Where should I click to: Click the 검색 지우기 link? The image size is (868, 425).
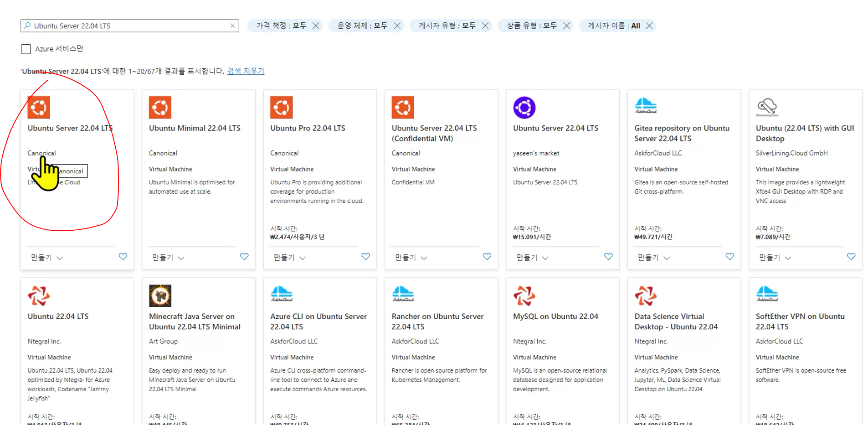coord(246,71)
